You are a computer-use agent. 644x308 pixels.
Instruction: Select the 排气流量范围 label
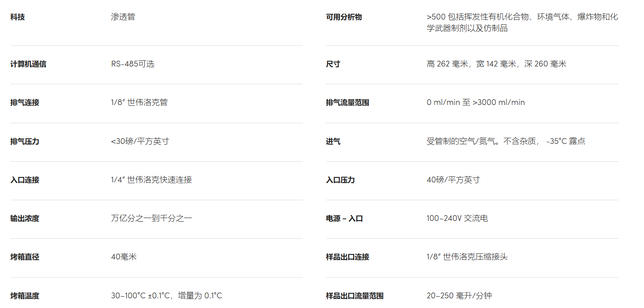347,103
